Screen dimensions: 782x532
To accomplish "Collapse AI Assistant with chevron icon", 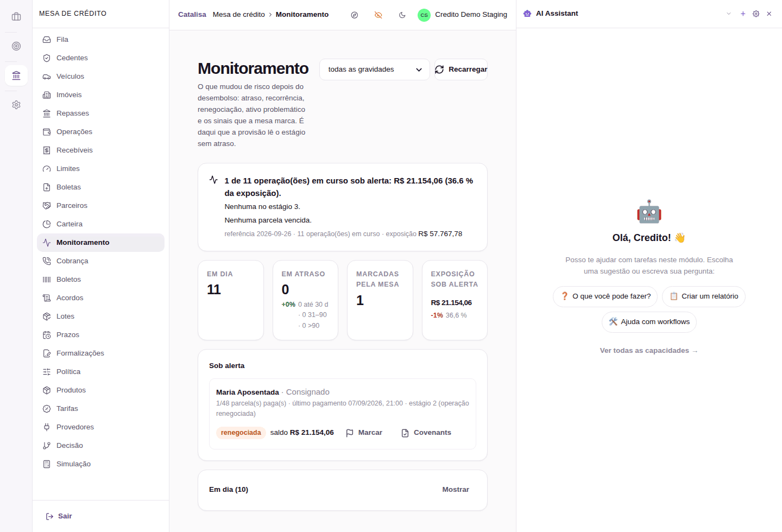I will [x=729, y=14].
